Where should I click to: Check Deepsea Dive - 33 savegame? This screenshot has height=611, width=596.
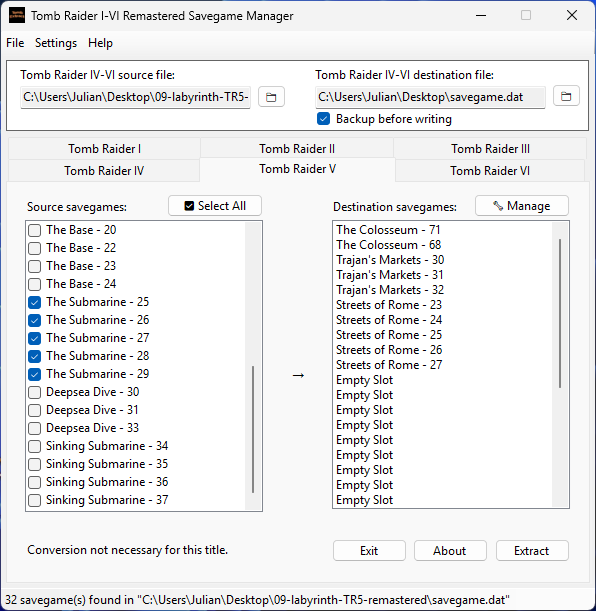coord(35,428)
